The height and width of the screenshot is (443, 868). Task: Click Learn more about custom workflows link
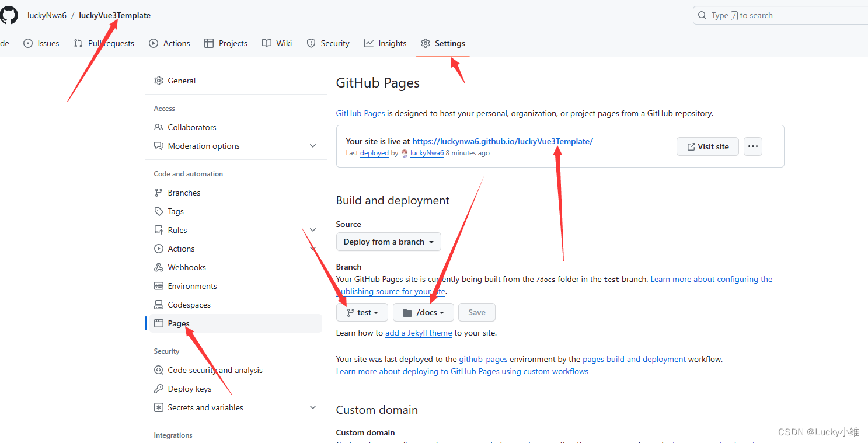coord(462,371)
